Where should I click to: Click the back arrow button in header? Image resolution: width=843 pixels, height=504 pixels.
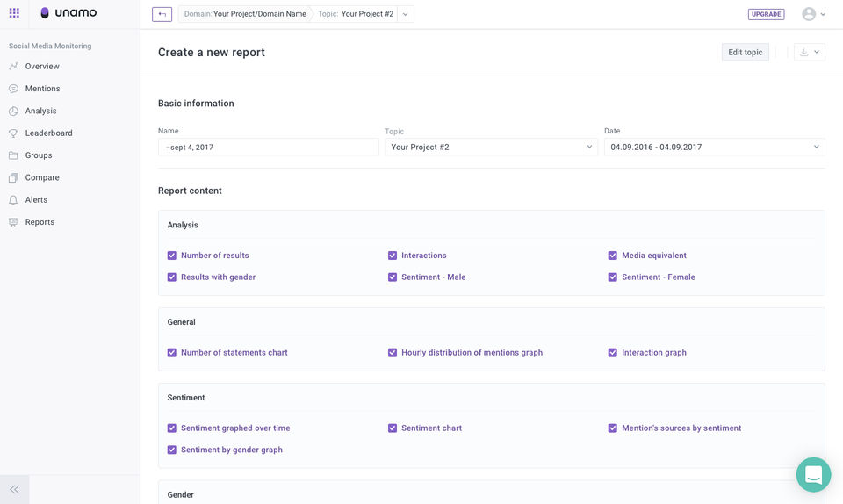tap(162, 14)
